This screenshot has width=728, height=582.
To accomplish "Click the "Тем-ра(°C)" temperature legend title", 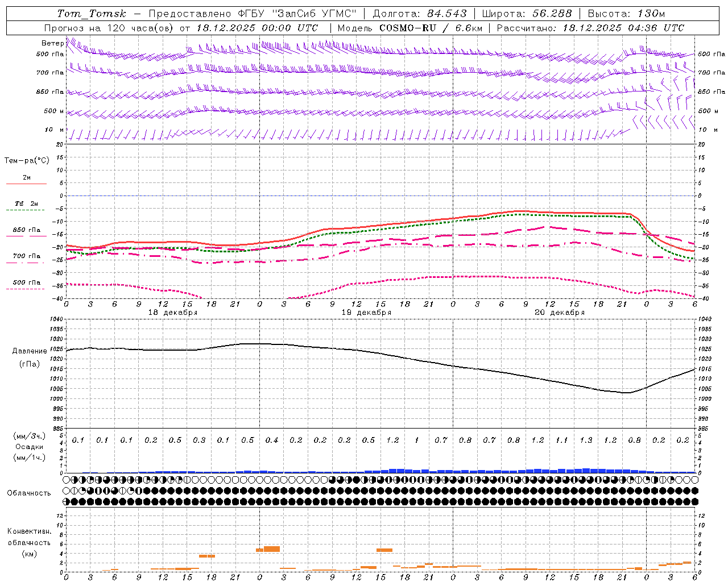I will 27,161.
